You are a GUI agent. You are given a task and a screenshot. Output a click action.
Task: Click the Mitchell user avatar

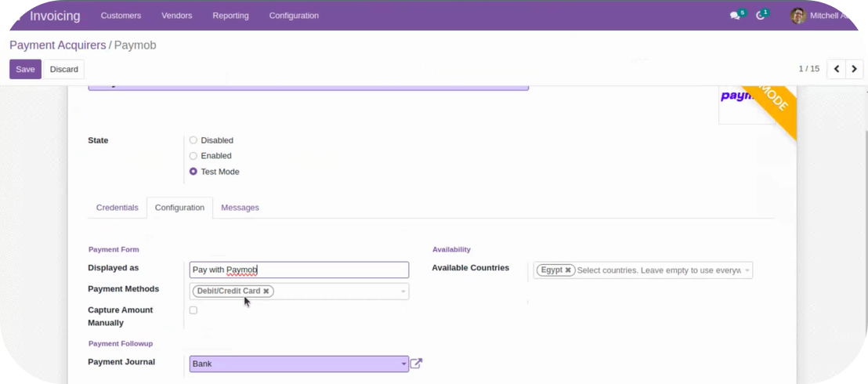point(797,16)
